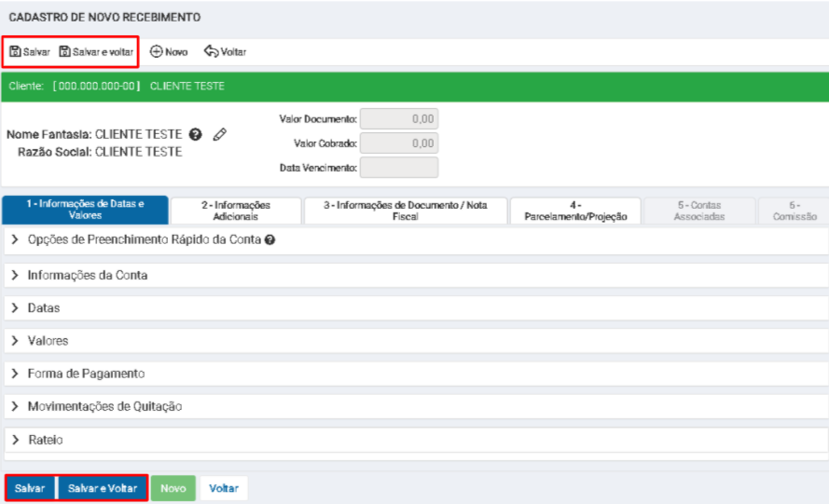Click the Novo label in the top toolbar
The width and height of the screenshot is (829, 504).
pos(176,52)
